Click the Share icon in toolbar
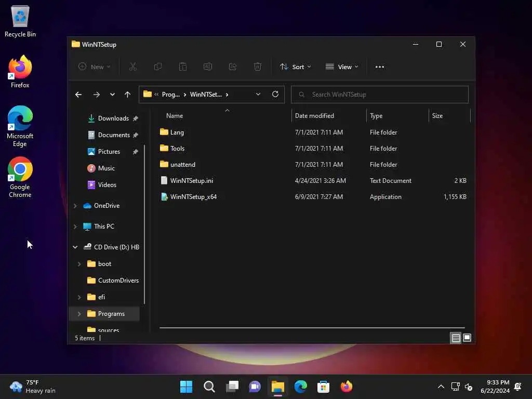Screen dimensions: 532x399 (x=233, y=67)
